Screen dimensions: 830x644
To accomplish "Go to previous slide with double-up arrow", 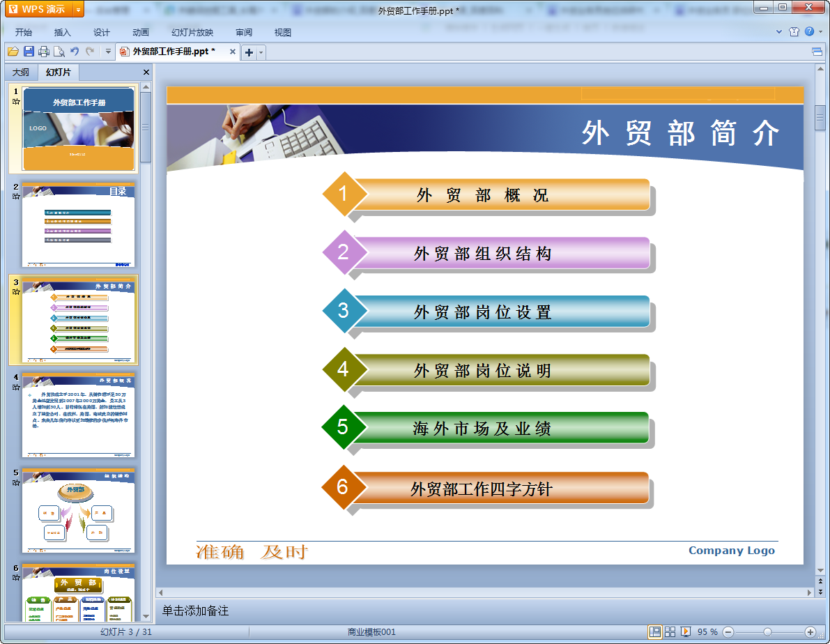I will click(820, 581).
